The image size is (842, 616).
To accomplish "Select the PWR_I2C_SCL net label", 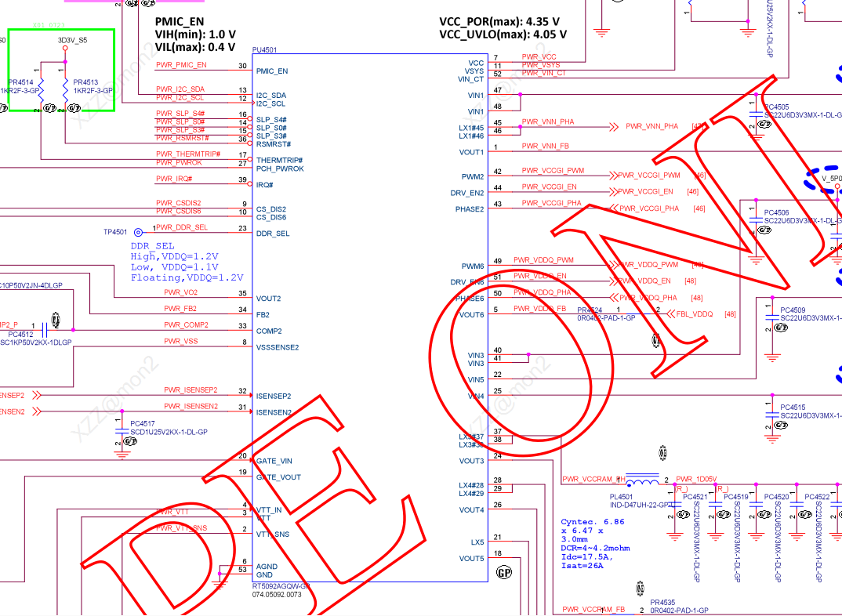I will click(180, 97).
